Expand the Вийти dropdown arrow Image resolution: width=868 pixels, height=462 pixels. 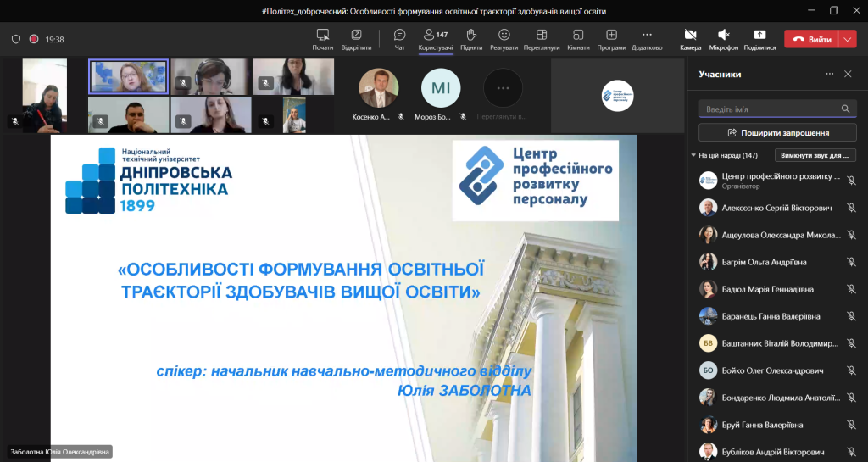(x=848, y=39)
